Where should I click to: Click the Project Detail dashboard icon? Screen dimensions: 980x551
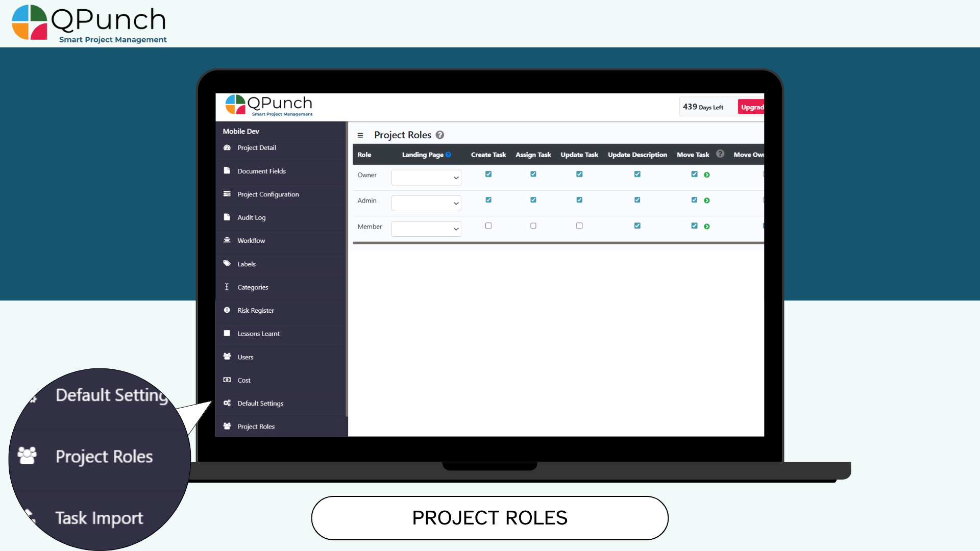click(x=227, y=147)
